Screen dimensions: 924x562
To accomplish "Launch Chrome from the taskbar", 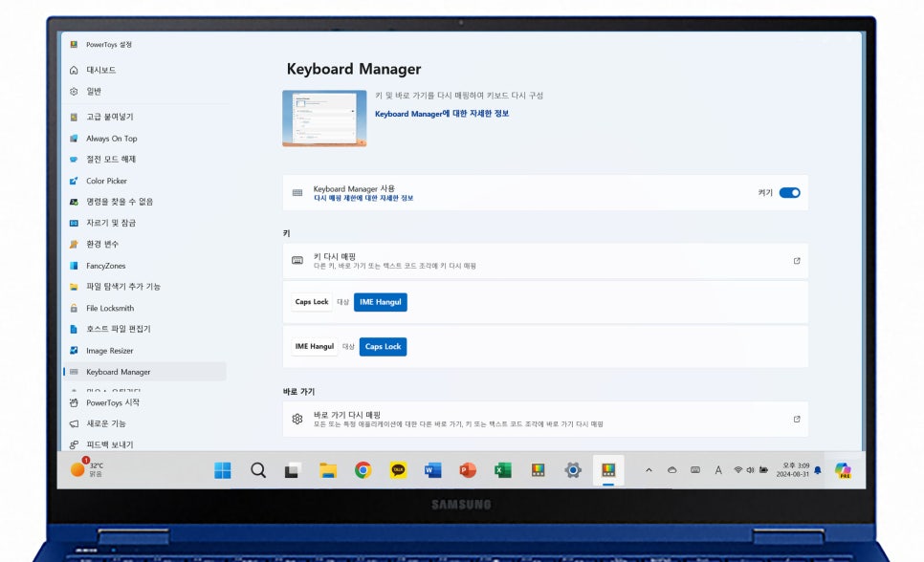I will pyautogui.click(x=363, y=470).
